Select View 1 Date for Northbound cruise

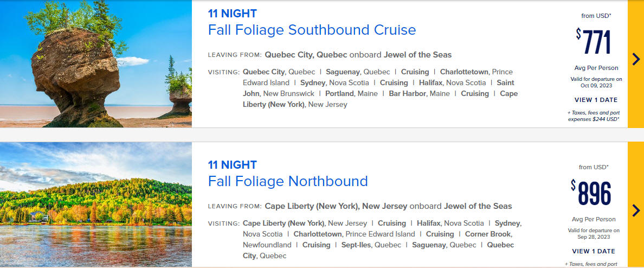(593, 251)
